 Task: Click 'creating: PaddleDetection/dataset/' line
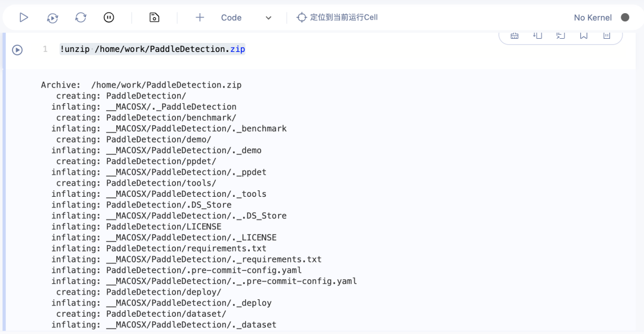141,314
